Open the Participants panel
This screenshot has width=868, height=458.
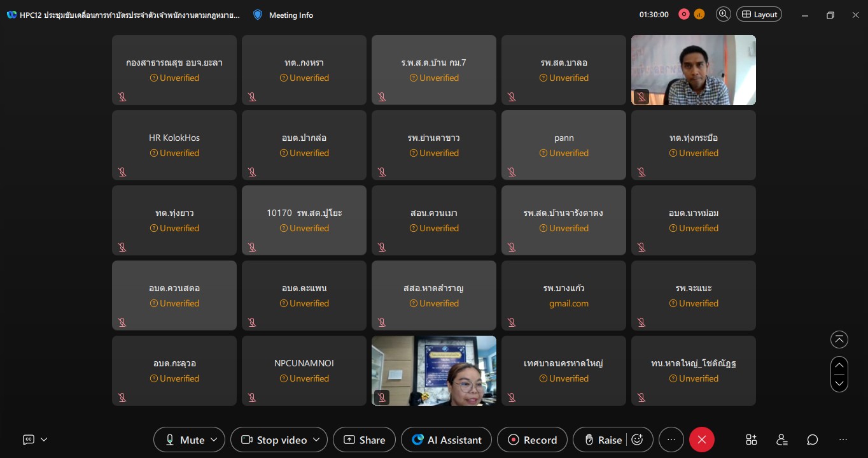pos(782,440)
